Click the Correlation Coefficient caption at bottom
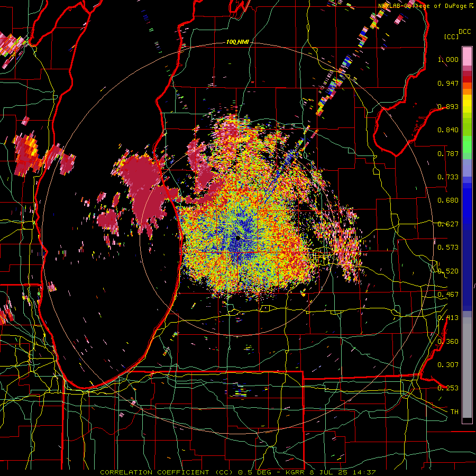Viewport: 476px width, 476px height. tap(237, 472)
